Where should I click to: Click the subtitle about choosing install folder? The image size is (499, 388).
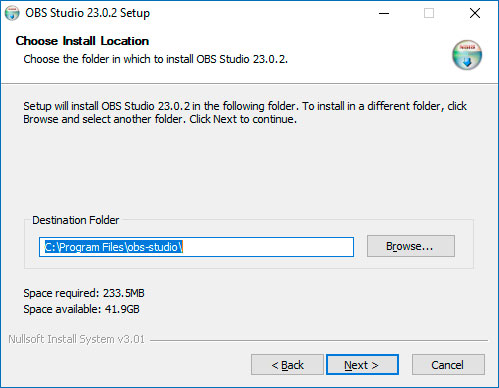click(156, 59)
